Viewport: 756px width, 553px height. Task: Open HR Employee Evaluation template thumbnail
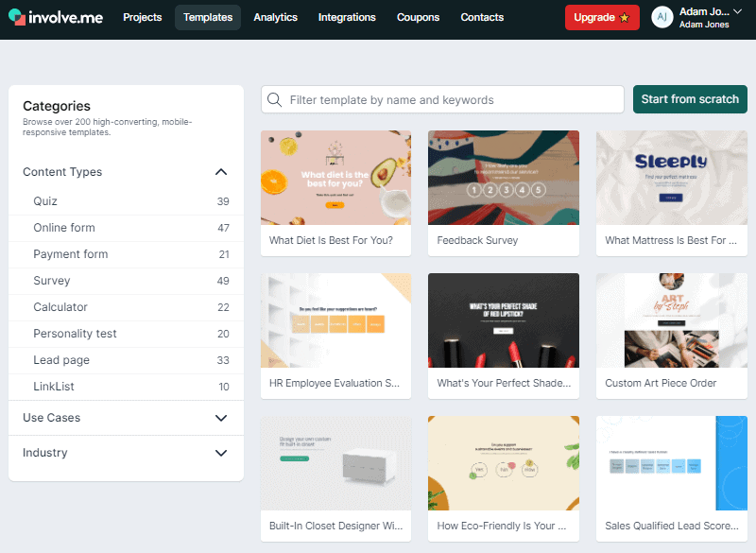click(x=336, y=320)
